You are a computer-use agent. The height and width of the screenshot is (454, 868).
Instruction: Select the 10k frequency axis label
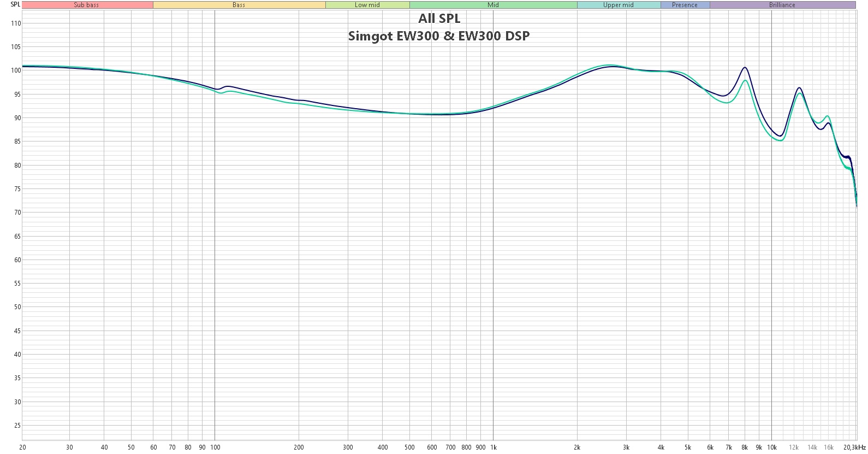772,447
